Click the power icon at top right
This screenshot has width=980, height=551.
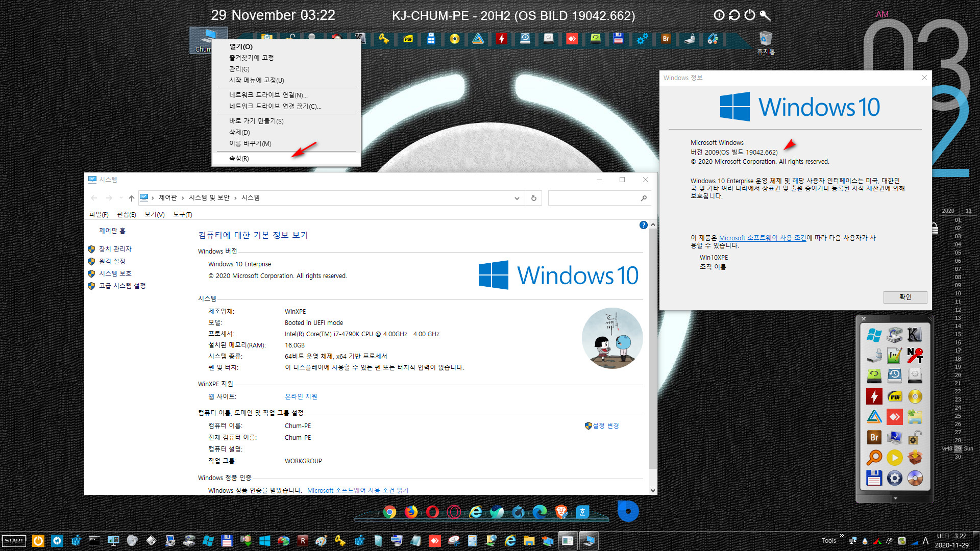coord(749,15)
